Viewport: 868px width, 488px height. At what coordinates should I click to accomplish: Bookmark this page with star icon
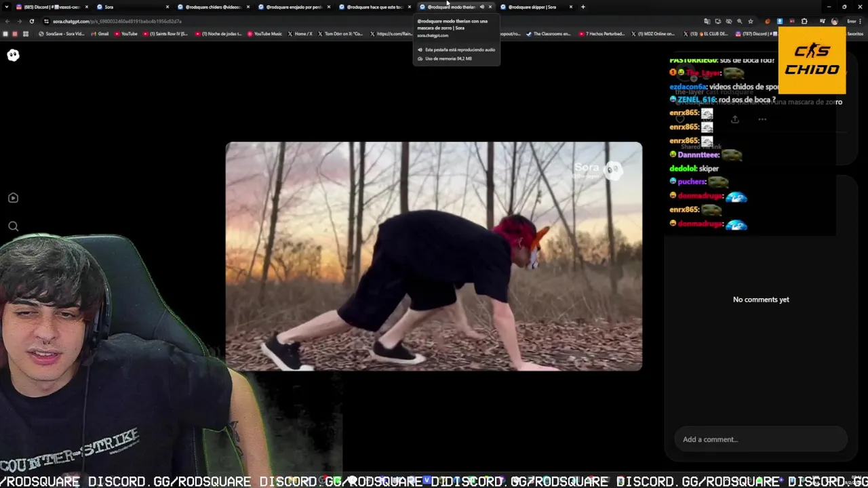coord(750,21)
